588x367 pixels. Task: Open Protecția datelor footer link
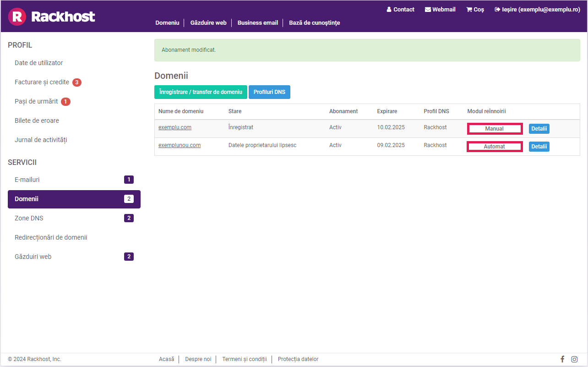tap(298, 359)
